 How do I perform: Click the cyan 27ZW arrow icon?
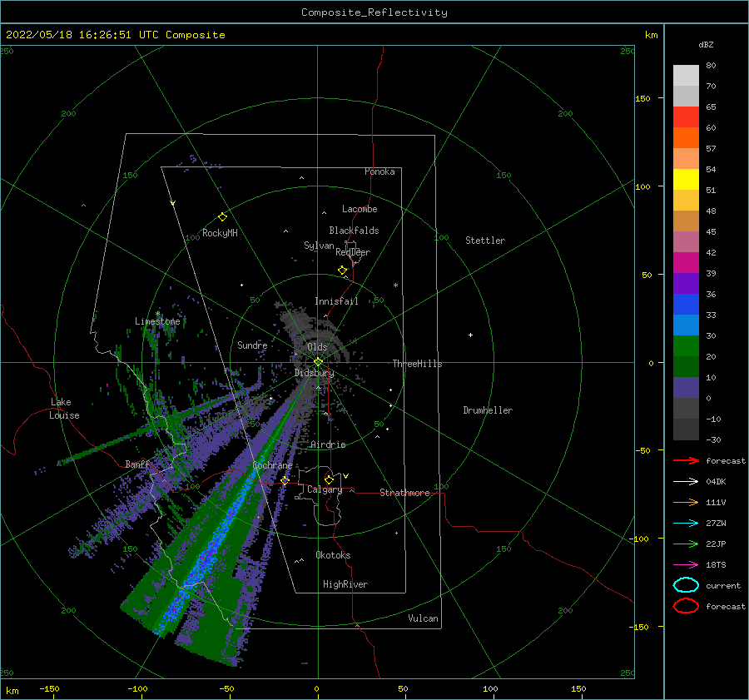click(686, 524)
